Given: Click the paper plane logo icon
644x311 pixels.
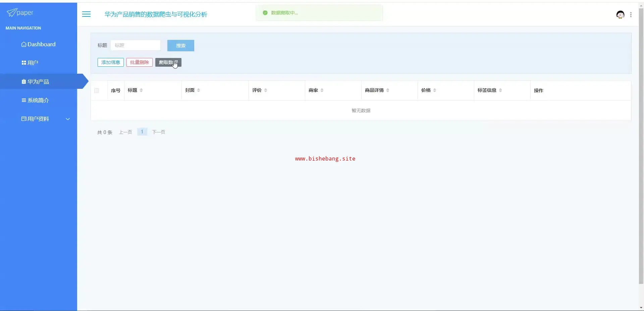Looking at the screenshot, I should pos(11,13).
